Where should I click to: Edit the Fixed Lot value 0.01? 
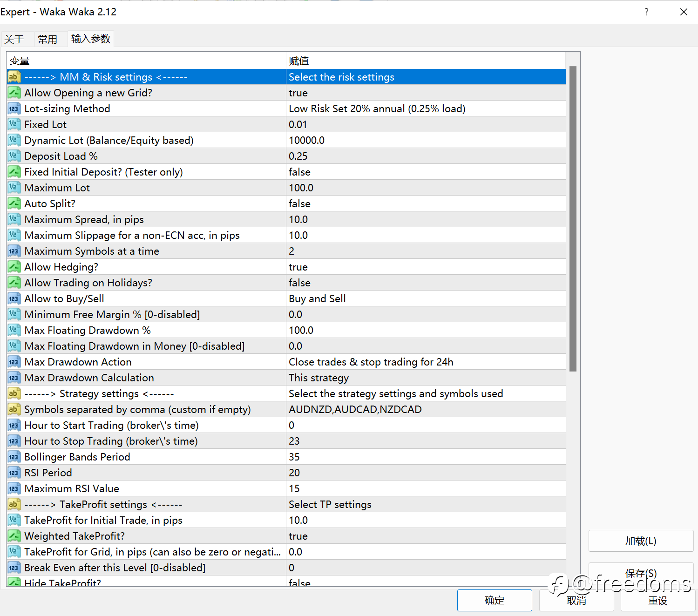point(426,124)
